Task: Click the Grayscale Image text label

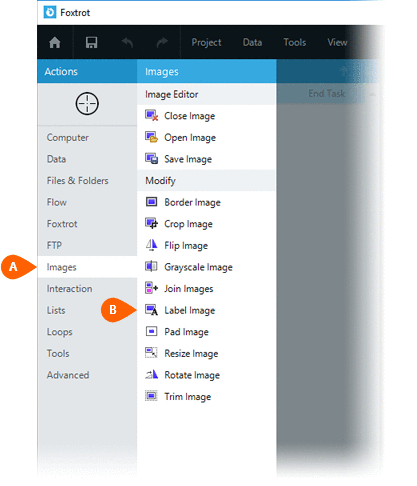Action: click(x=198, y=267)
